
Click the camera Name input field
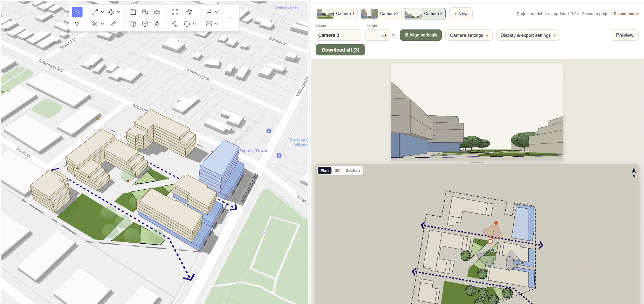338,35
